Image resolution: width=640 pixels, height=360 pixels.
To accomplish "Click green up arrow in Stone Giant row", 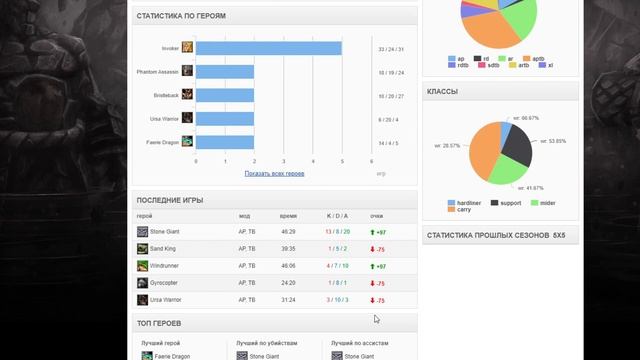I will click(x=372, y=232).
